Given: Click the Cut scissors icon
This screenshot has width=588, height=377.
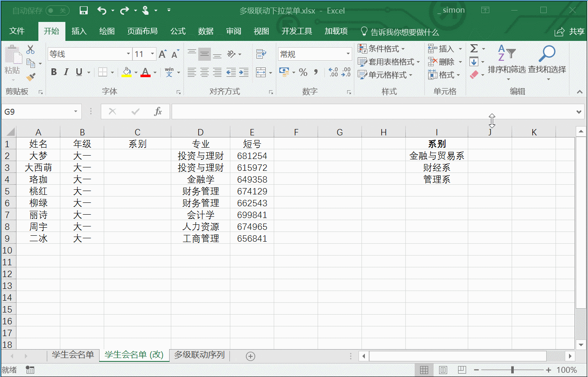Looking at the screenshot, I should click(x=30, y=49).
